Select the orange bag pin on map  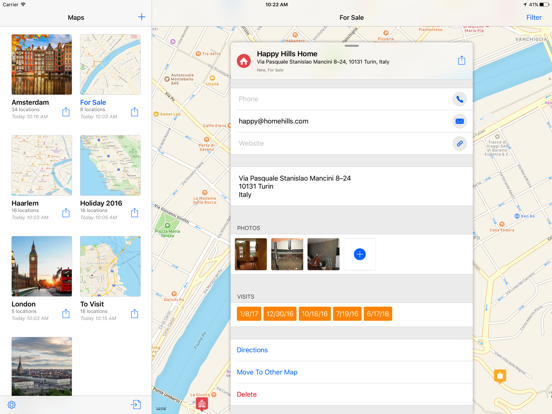(x=500, y=376)
